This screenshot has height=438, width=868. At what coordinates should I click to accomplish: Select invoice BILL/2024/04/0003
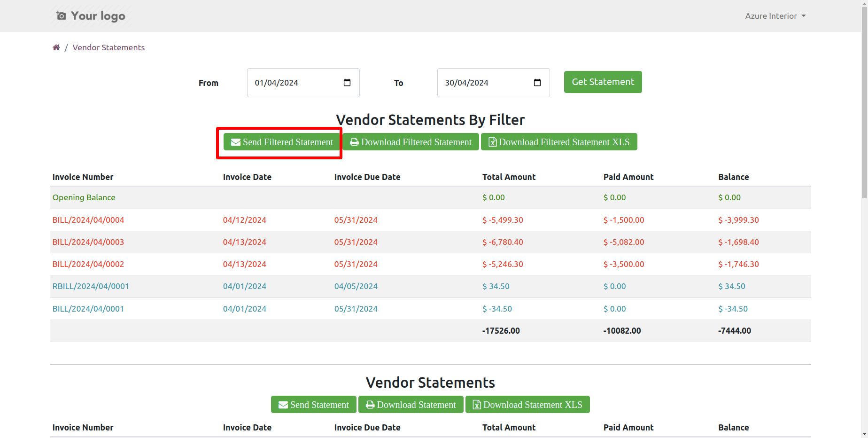point(88,242)
